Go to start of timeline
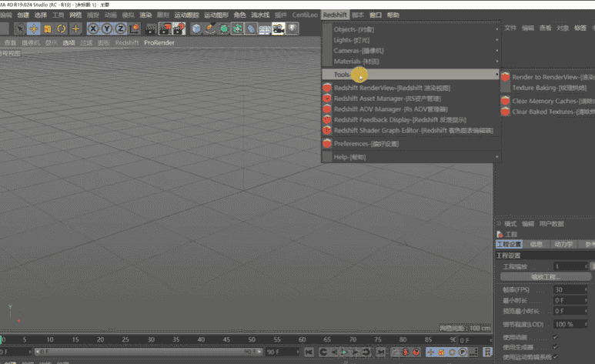The height and width of the screenshot is (364, 595). pos(309,352)
